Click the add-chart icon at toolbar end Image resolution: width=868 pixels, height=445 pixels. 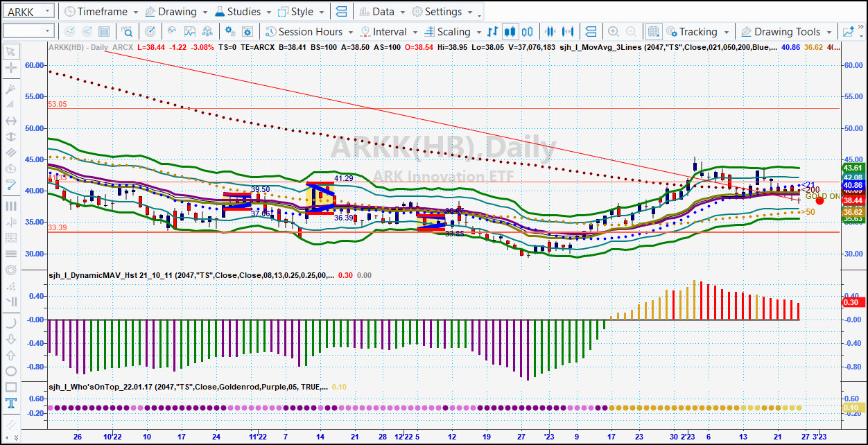pyautogui.click(x=848, y=31)
